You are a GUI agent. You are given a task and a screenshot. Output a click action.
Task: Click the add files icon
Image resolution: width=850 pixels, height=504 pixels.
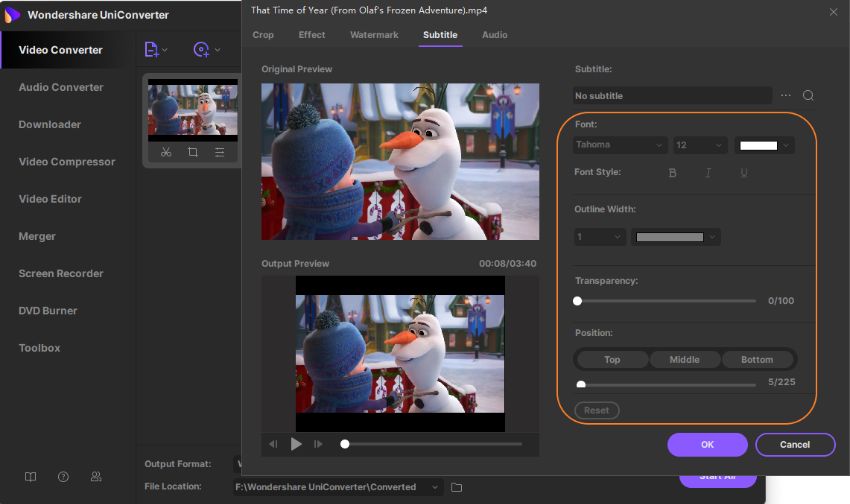point(151,49)
